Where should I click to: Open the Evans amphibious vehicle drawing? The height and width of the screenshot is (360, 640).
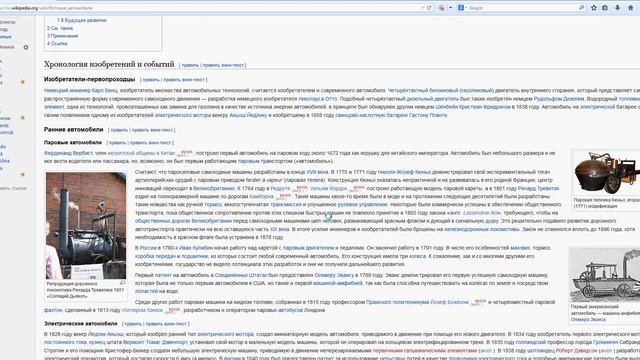pyautogui.click(x=605, y=274)
